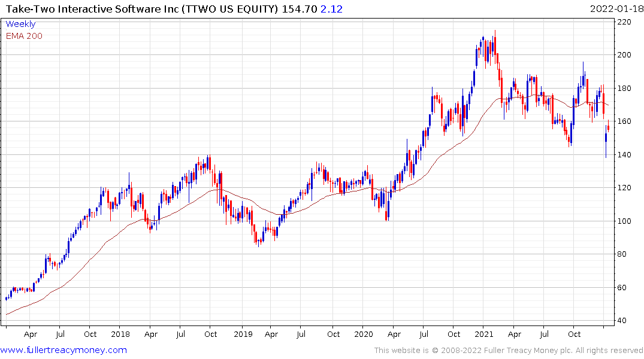Click the 40 price axis label
The width and height of the screenshot is (644, 359).
point(622,321)
